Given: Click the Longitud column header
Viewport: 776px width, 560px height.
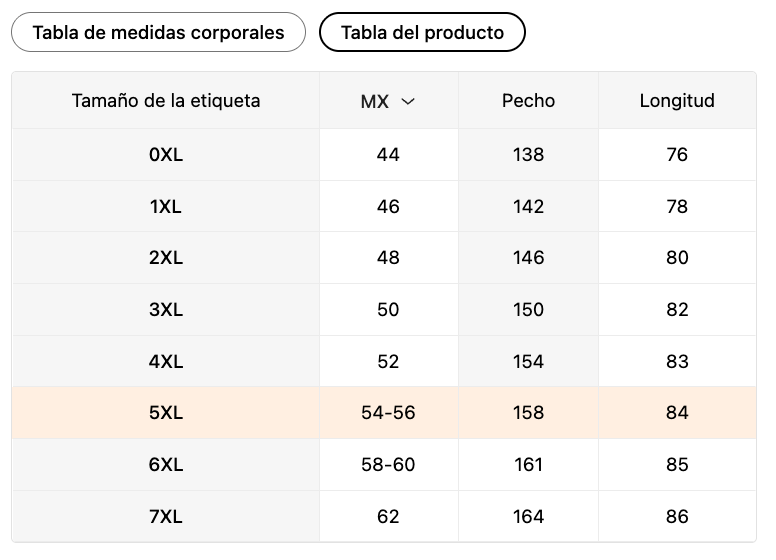Looking at the screenshot, I should coord(677,101).
